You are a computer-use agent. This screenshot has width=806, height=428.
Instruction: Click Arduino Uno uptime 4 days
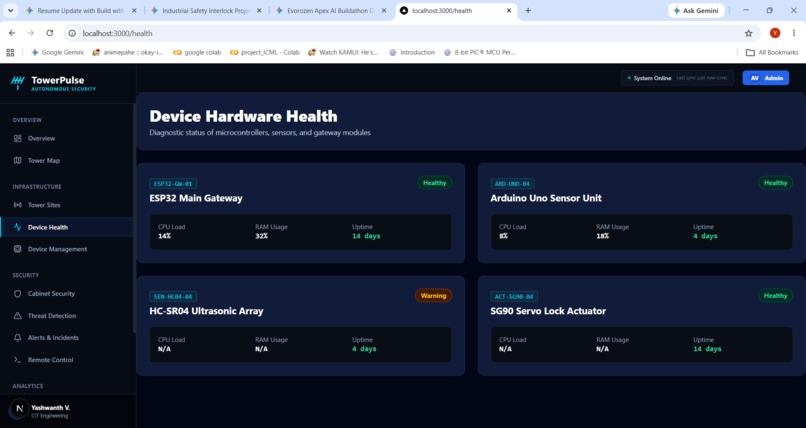(x=705, y=236)
